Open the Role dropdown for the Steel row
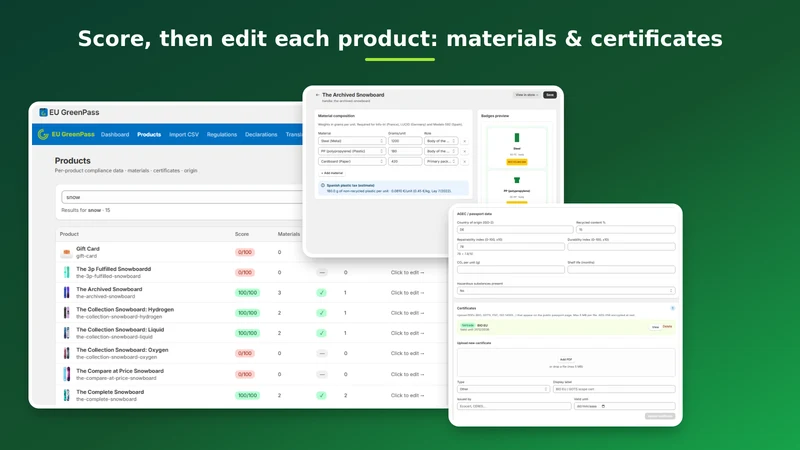 (x=441, y=141)
